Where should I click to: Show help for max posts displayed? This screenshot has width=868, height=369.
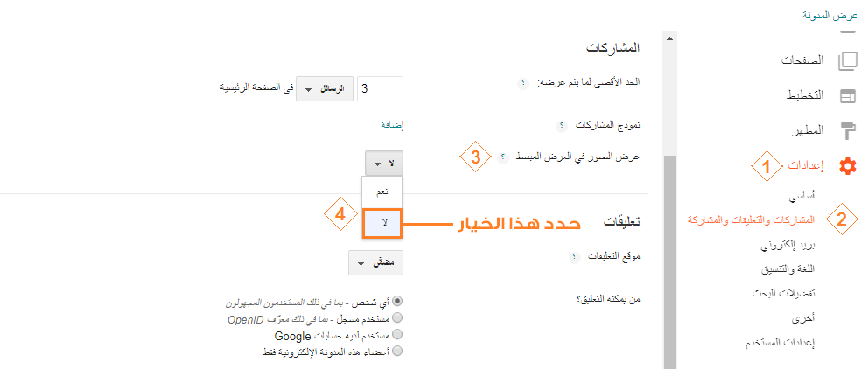[523, 84]
